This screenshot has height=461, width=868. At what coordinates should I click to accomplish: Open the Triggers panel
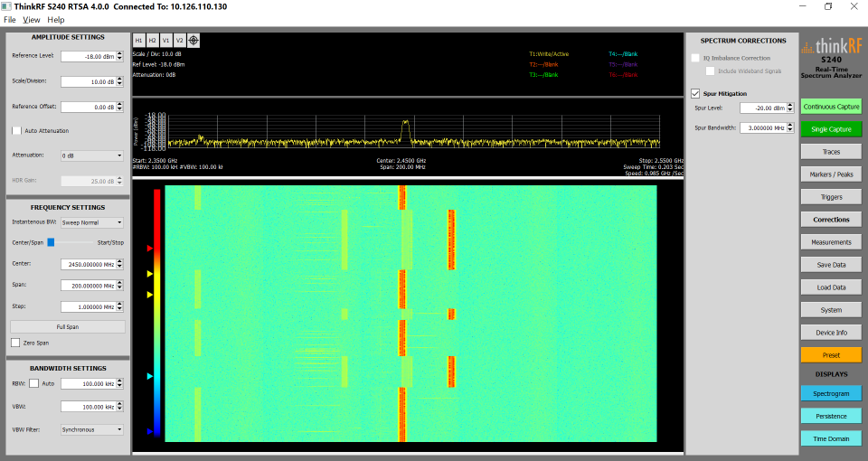click(x=831, y=197)
